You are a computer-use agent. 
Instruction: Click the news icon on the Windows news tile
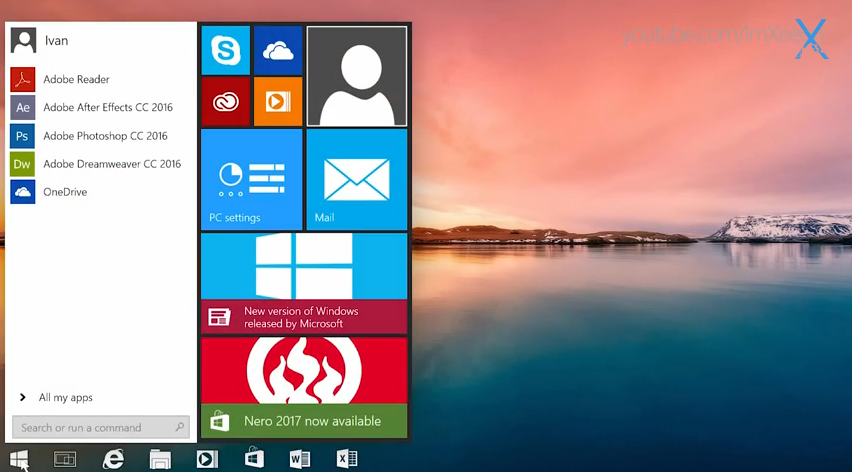pyautogui.click(x=219, y=317)
